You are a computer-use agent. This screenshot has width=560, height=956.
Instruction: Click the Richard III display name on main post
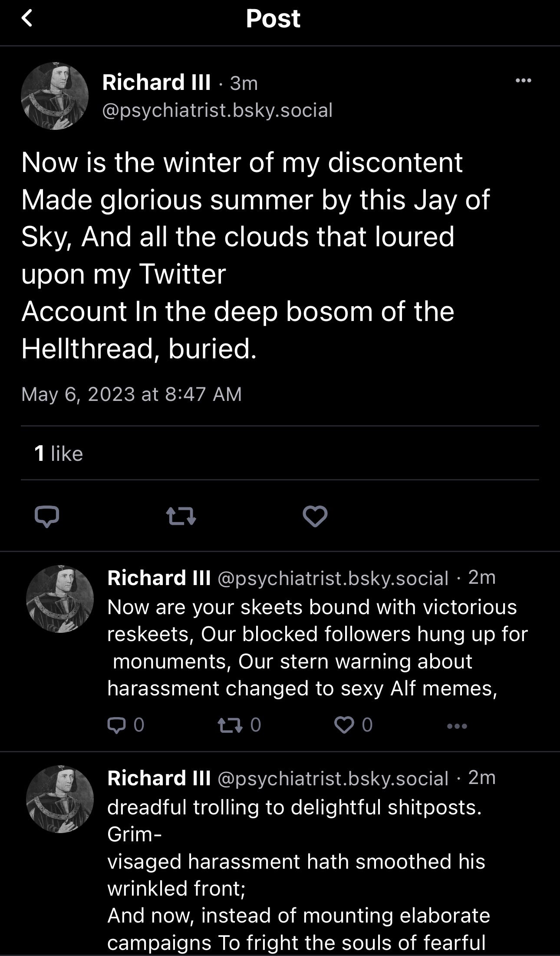156,83
